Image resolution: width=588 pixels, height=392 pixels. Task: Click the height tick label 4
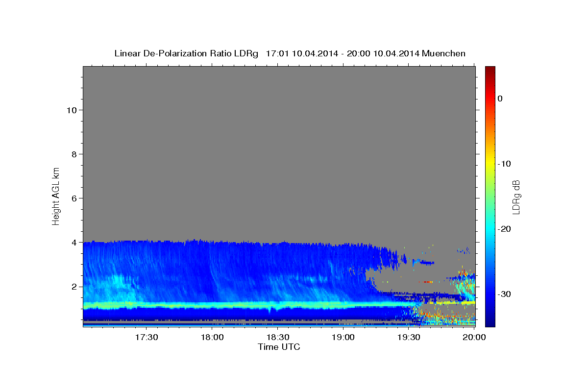coord(73,242)
